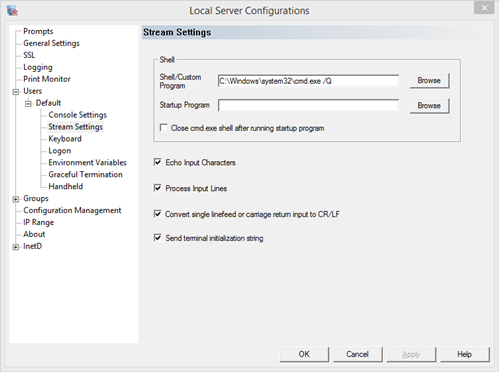Image resolution: width=499 pixels, height=372 pixels.
Task: Open Help for this dialog
Action: pos(465,354)
